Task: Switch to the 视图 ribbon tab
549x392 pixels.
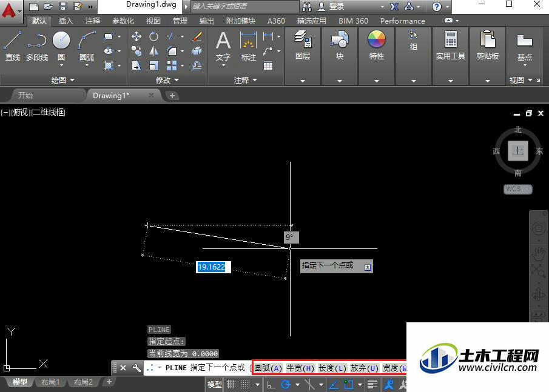Action: click(x=153, y=21)
